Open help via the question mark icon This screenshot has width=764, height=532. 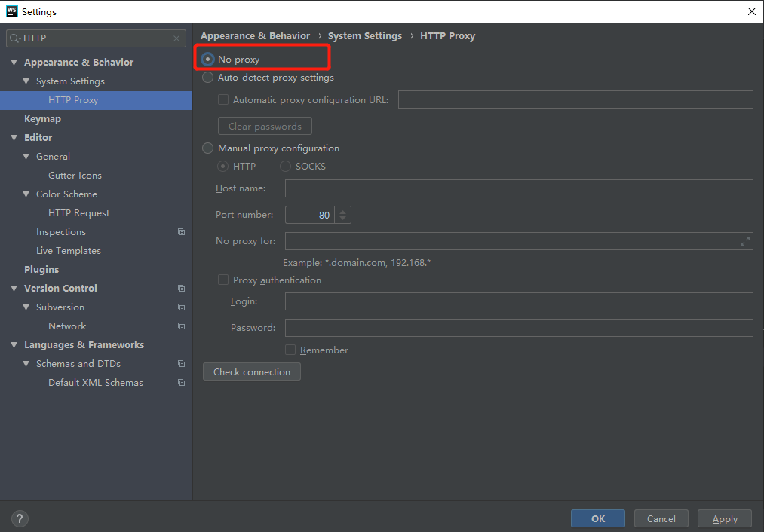pos(19,518)
